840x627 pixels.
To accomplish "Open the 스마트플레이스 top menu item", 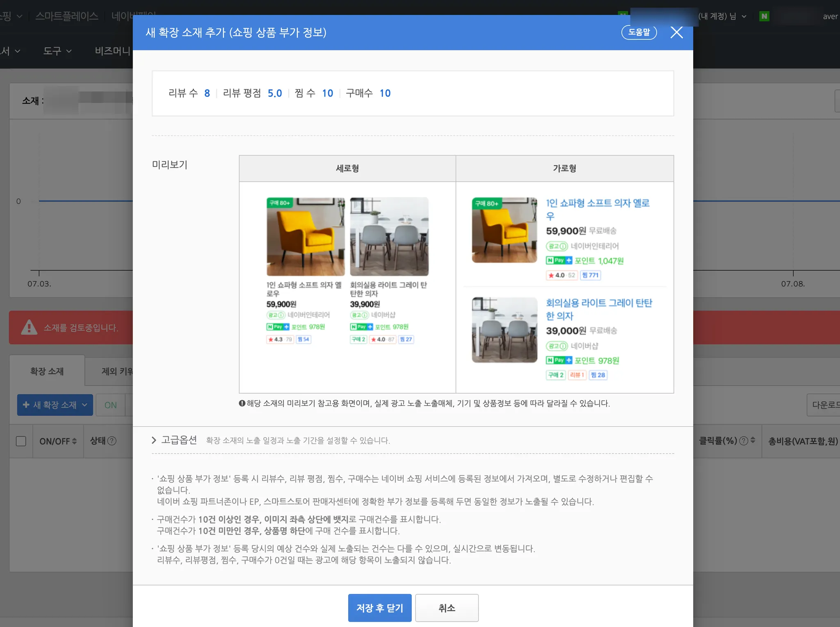I will coord(66,16).
